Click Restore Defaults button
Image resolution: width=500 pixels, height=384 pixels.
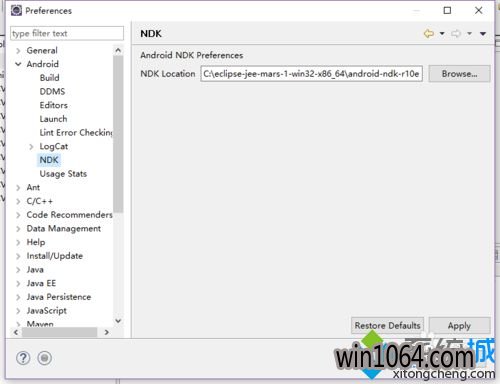click(x=387, y=325)
